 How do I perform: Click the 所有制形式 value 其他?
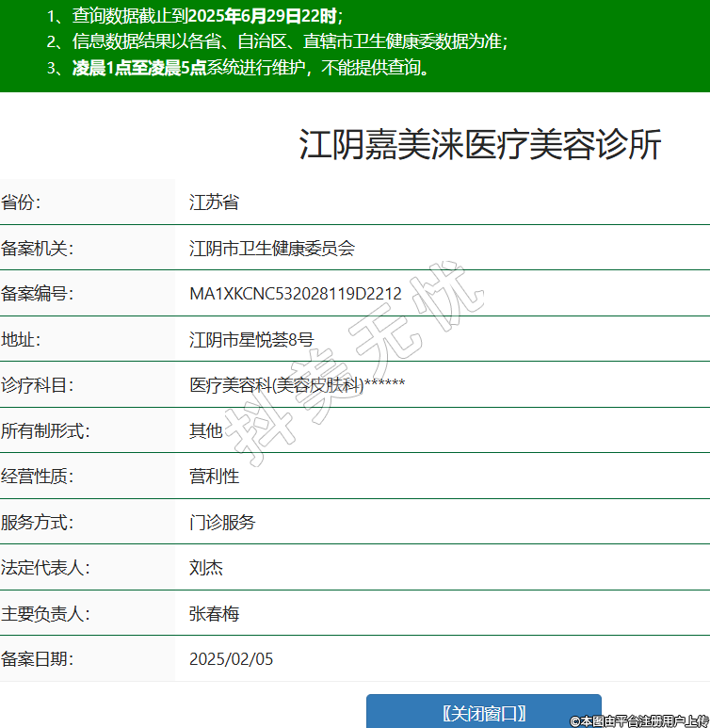pos(206,430)
